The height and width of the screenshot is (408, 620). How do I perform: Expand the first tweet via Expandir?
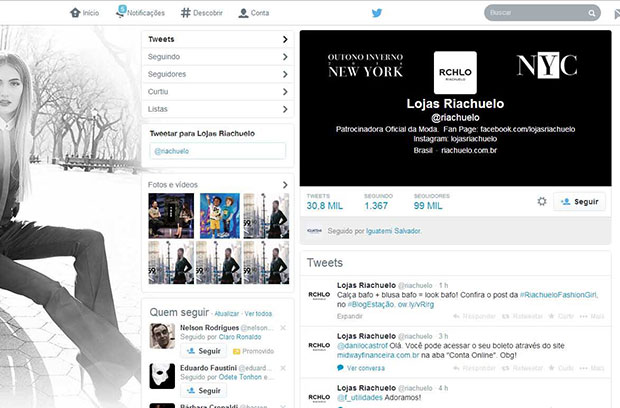click(x=350, y=316)
